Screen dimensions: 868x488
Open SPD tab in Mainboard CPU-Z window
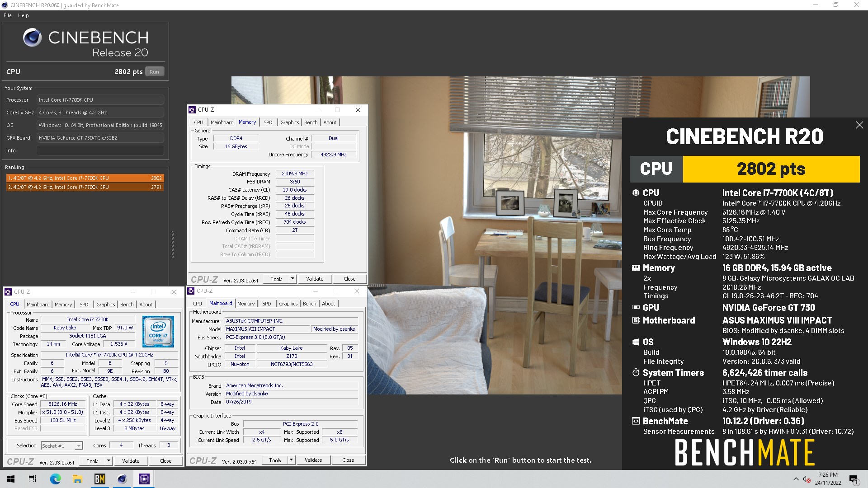pos(267,304)
